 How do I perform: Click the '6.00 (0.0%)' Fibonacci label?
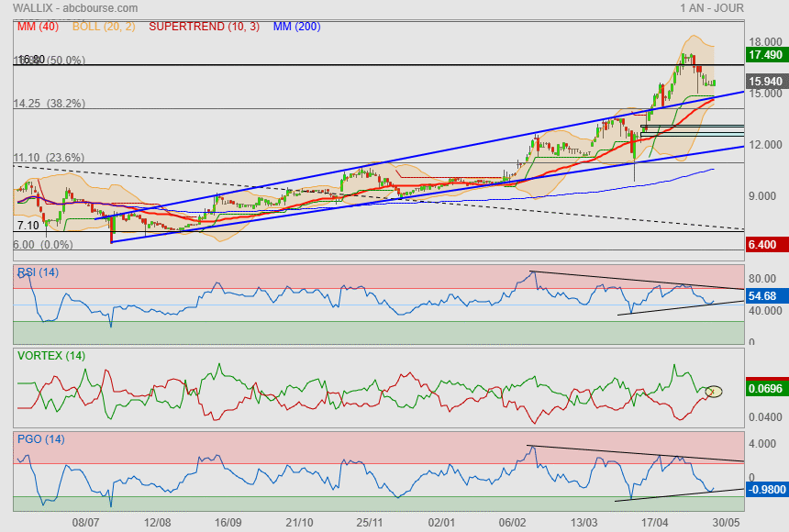point(43,245)
